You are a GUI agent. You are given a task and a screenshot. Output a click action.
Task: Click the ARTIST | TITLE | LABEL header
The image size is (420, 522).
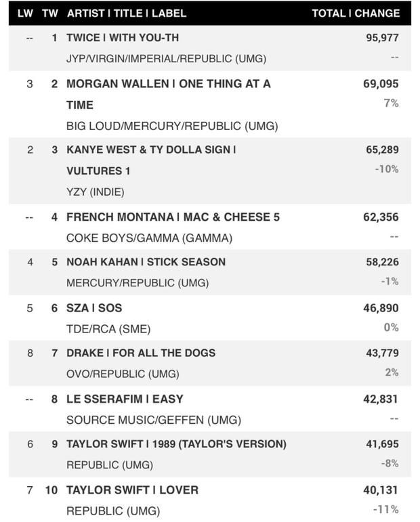point(127,13)
